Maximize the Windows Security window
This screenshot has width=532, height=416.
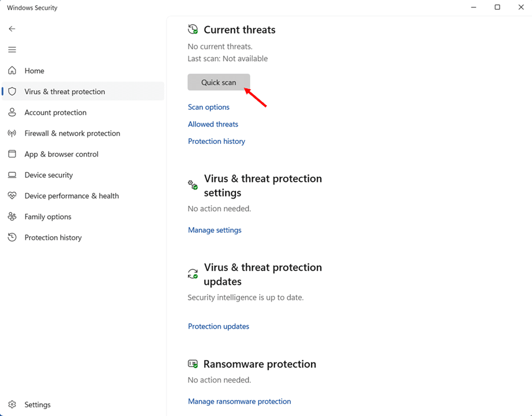click(497, 8)
